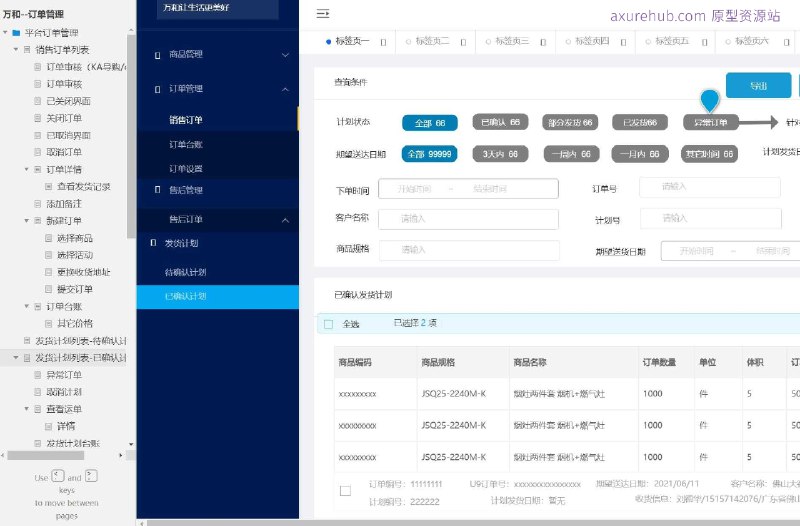This screenshot has height=526, width=800.
Task: Click the horizontal scrollbar right arrow in tree
Action: (x=121, y=455)
